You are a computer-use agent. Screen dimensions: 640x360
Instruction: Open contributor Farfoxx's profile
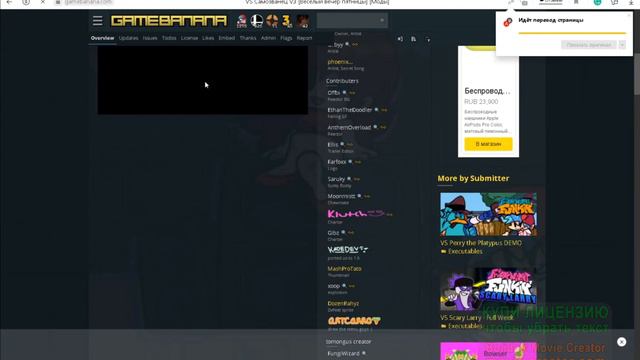pyautogui.click(x=337, y=162)
